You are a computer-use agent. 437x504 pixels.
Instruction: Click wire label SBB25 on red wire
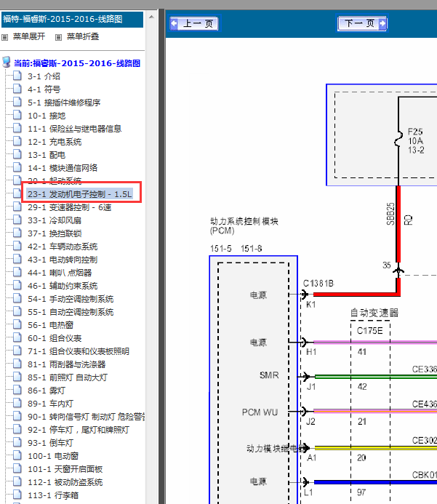390,214
